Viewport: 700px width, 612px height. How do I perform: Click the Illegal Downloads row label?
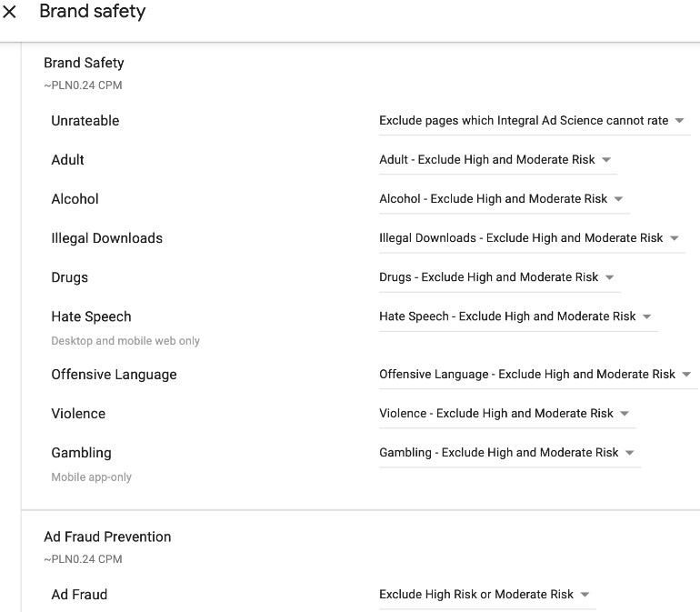tap(107, 238)
